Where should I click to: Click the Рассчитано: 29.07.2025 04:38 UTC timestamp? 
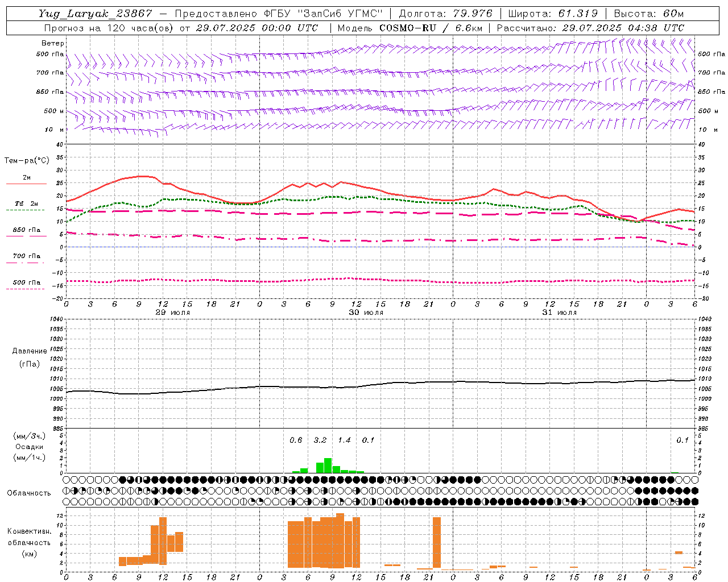click(590, 28)
